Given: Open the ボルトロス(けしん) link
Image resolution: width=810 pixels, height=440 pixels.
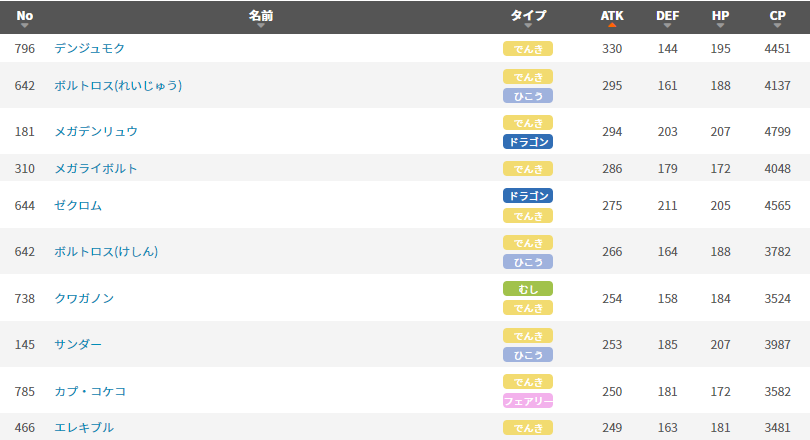Looking at the screenshot, I should coord(106,252).
